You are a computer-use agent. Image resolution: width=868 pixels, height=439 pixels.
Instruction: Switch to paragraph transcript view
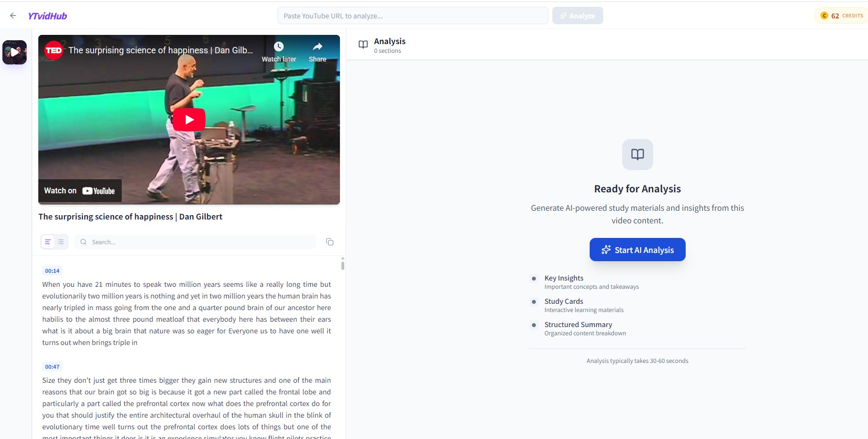(x=48, y=242)
